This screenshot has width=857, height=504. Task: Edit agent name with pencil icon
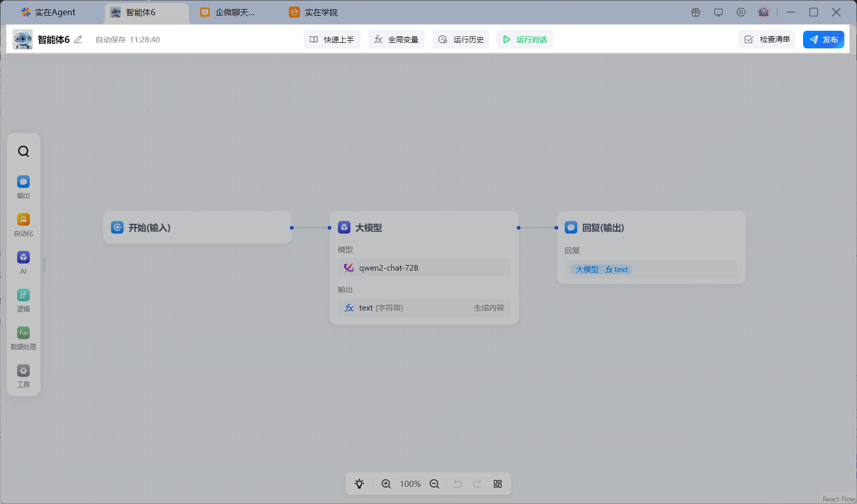(78, 39)
